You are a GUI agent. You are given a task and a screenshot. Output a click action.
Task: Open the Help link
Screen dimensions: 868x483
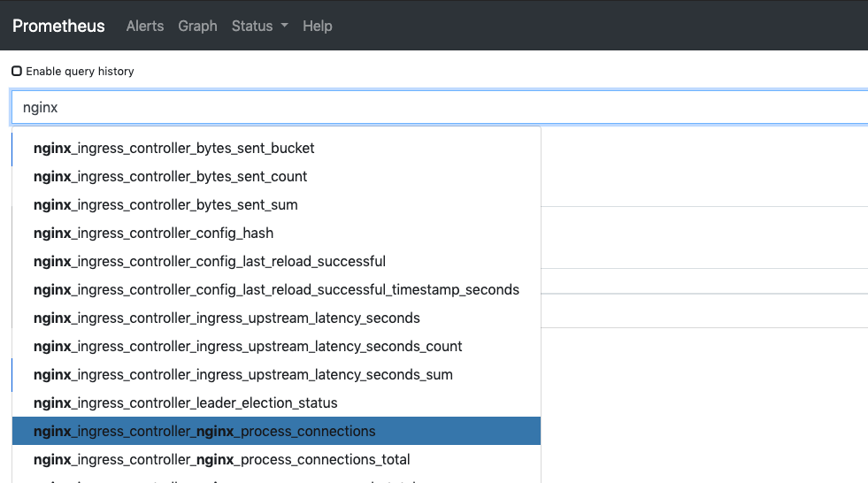pos(318,26)
